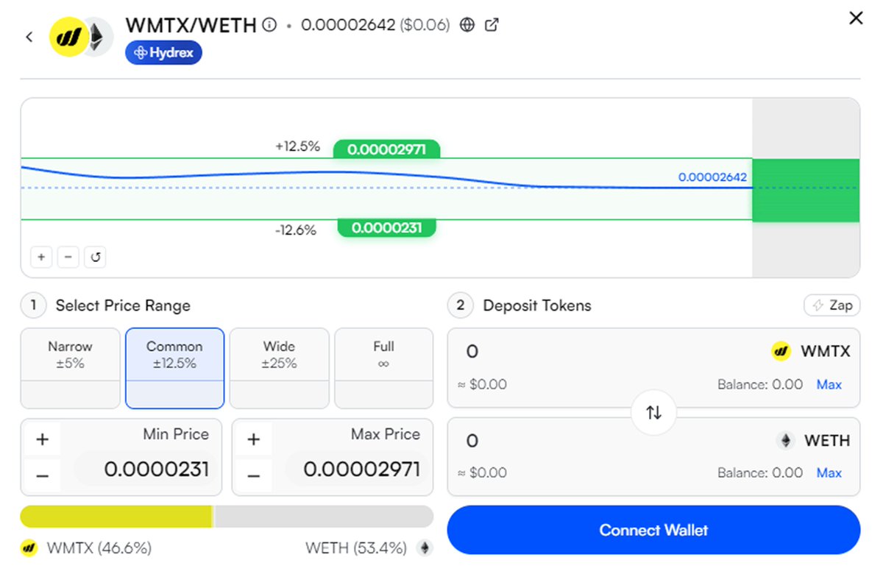883x588 pixels.
Task: Click the price 0.00002642 in header
Action: 348,25
